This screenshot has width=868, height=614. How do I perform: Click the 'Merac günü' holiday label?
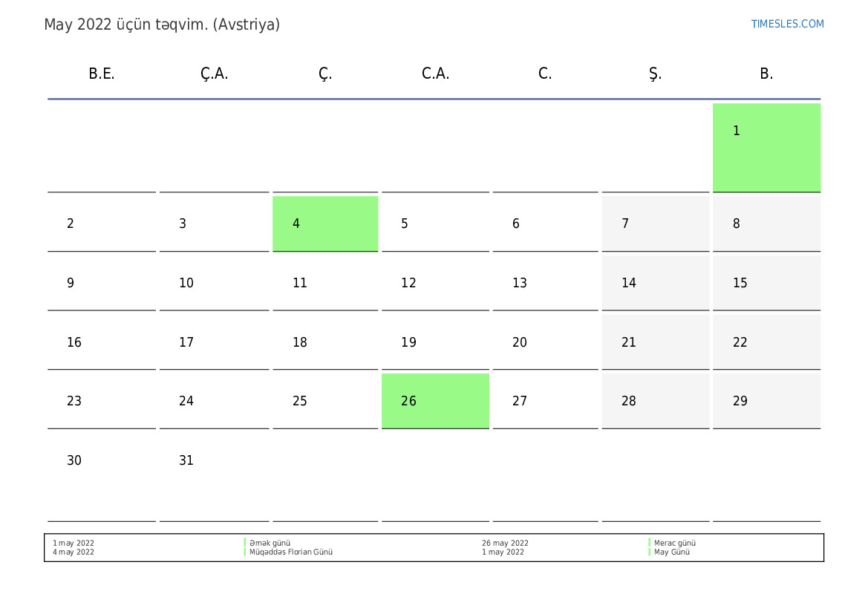(675, 543)
